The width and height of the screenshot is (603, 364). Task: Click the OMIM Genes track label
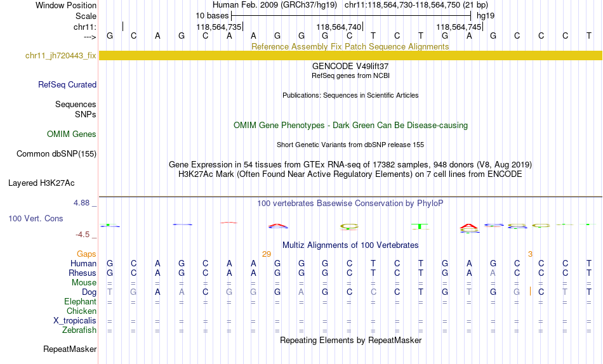point(71,134)
